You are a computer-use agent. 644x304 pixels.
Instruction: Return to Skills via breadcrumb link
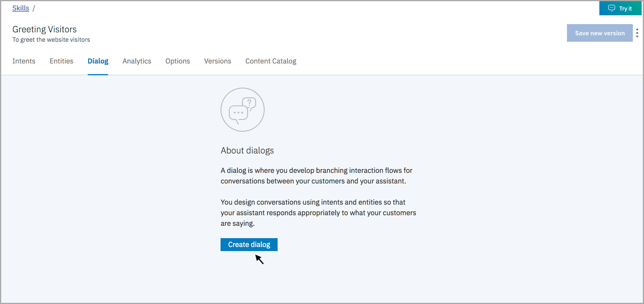pyautogui.click(x=20, y=8)
